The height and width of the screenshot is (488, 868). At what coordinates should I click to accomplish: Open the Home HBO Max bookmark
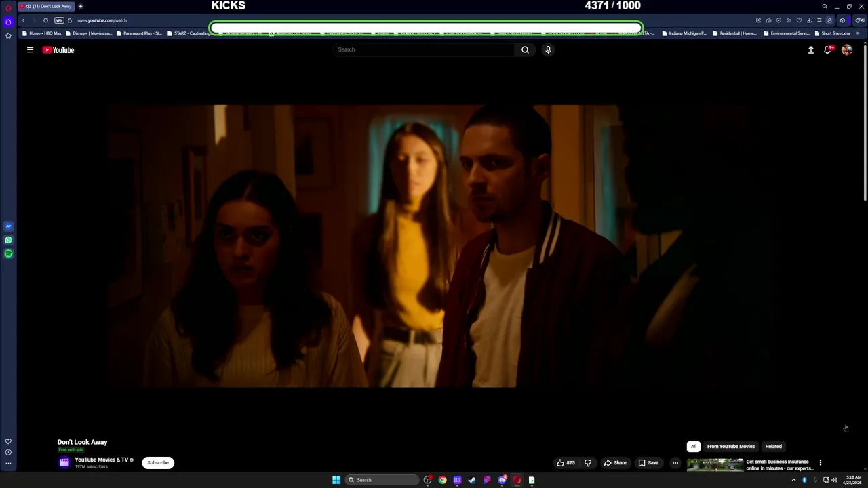click(41, 33)
